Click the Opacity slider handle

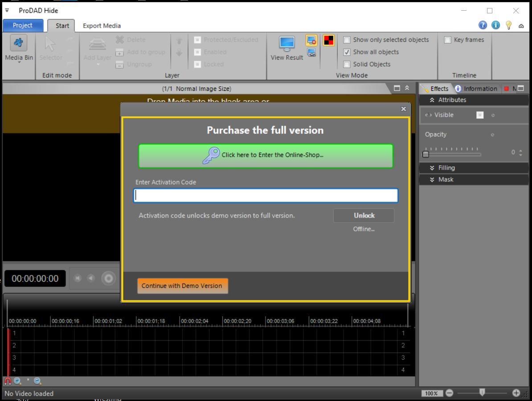(x=426, y=154)
